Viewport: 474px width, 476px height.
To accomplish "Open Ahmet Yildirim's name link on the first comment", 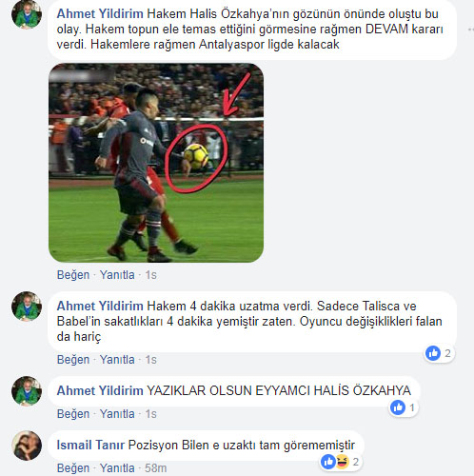I will point(100,14).
